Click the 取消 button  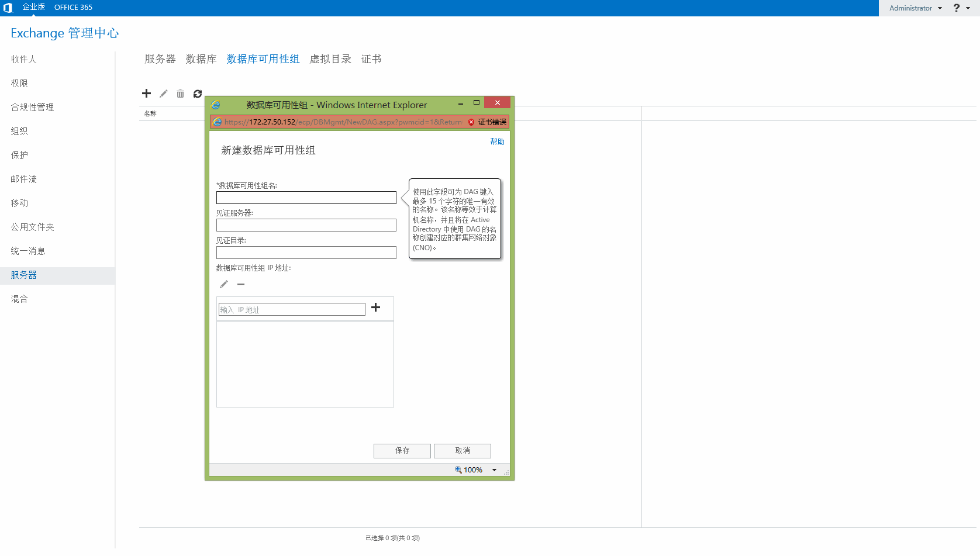[x=463, y=451]
